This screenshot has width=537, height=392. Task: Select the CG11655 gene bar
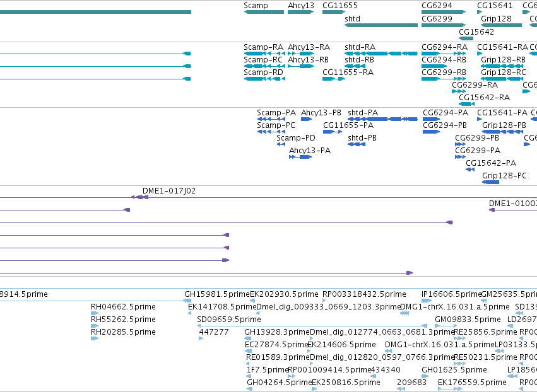coord(334,12)
